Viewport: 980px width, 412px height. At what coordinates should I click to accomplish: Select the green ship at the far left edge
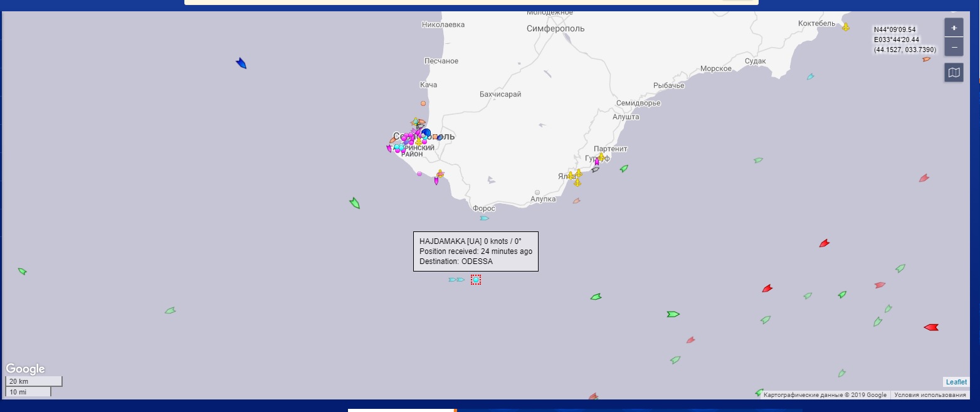[23, 272]
